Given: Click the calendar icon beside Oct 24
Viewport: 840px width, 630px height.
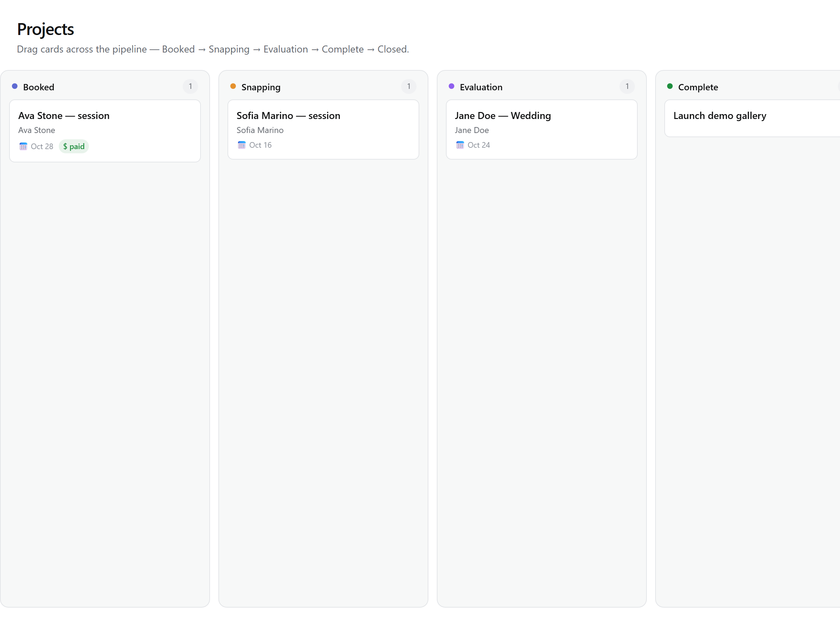Looking at the screenshot, I should point(460,145).
